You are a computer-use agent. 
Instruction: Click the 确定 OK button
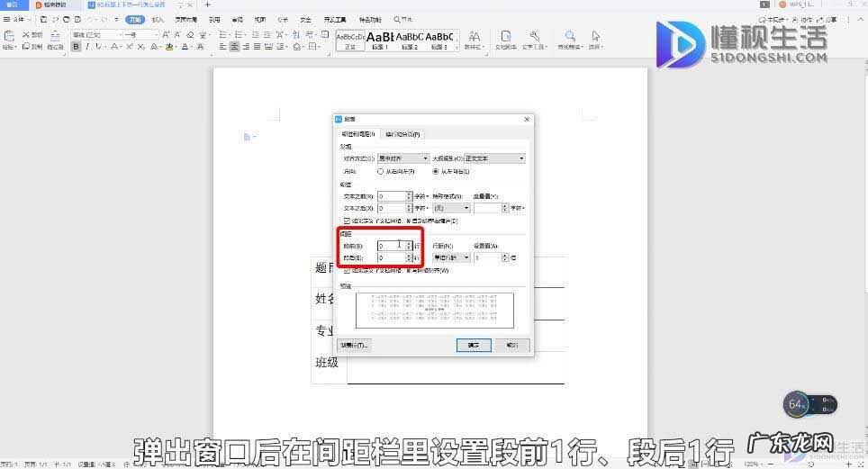coord(474,345)
